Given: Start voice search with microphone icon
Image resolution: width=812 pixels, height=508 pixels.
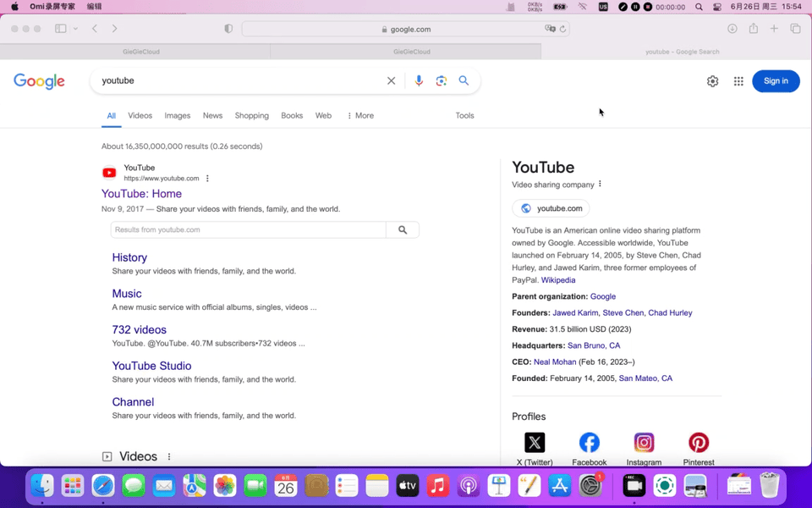Looking at the screenshot, I should pos(419,81).
